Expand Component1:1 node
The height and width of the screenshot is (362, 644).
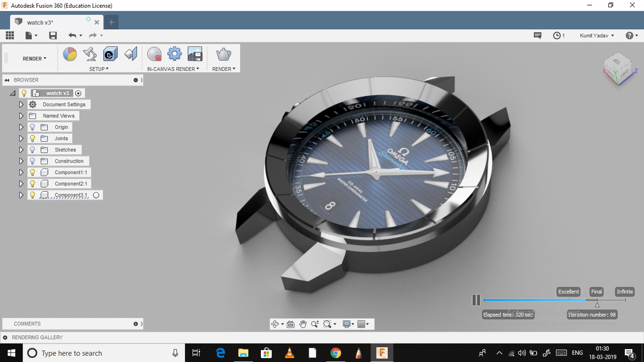click(21, 172)
